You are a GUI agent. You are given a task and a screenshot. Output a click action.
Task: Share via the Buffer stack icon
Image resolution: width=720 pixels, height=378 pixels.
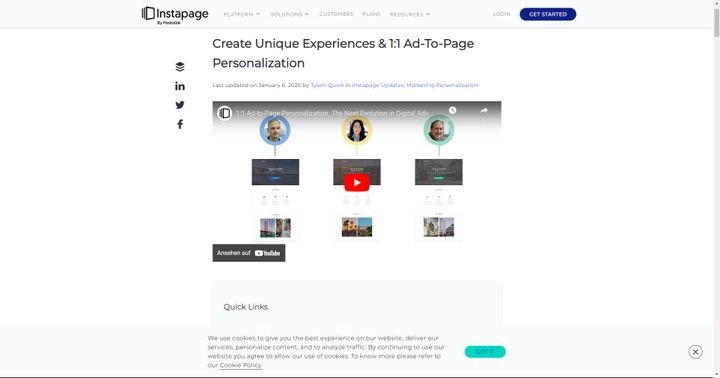click(180, 67)
